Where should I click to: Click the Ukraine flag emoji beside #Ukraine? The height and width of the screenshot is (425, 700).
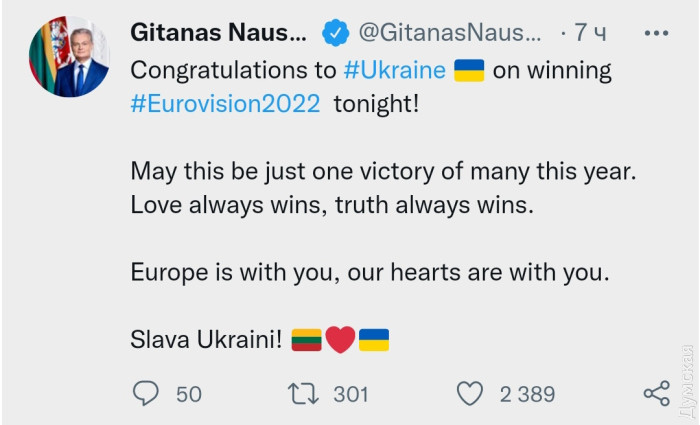point(469,72)
